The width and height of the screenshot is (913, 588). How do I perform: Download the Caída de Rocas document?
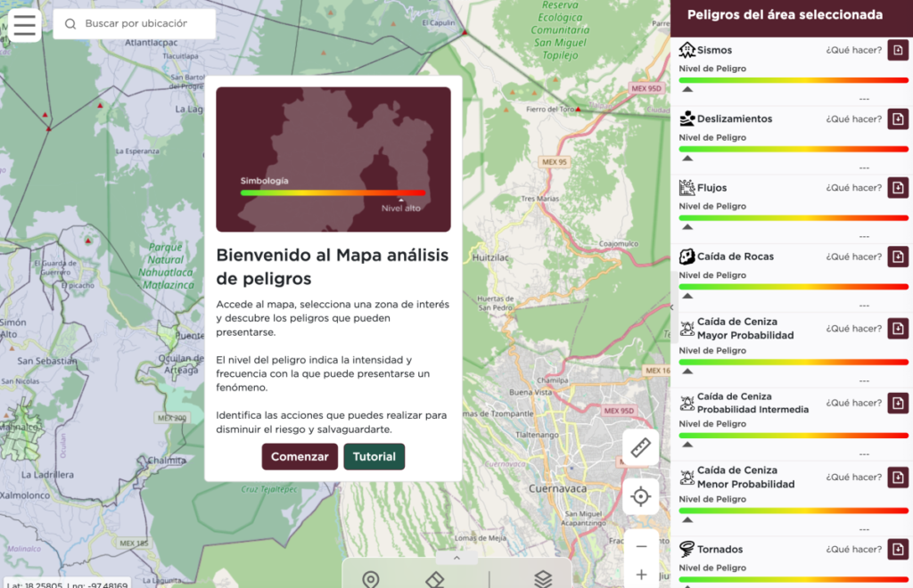click(897, 257)
